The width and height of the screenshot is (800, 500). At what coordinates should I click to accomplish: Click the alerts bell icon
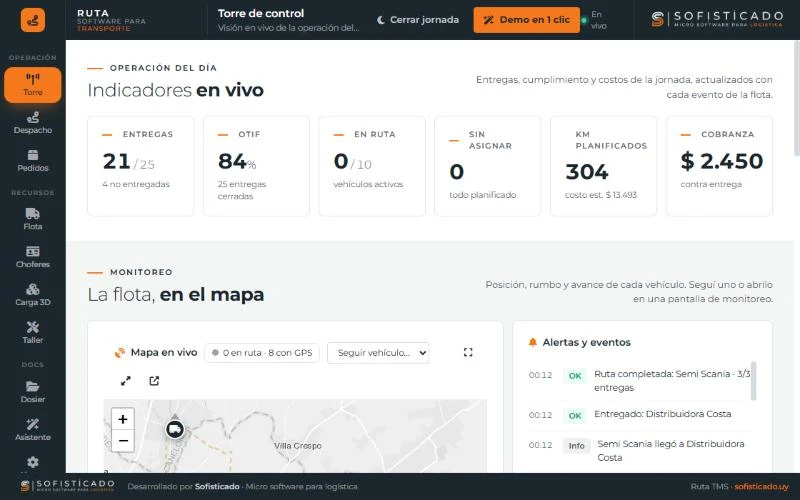point(533,342)
